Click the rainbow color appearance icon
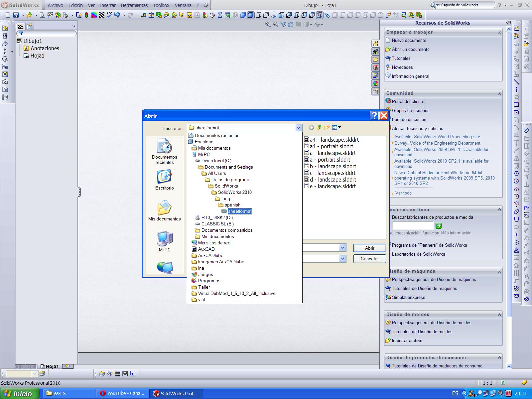Screen dimensions: 532x399 point(94,15)
